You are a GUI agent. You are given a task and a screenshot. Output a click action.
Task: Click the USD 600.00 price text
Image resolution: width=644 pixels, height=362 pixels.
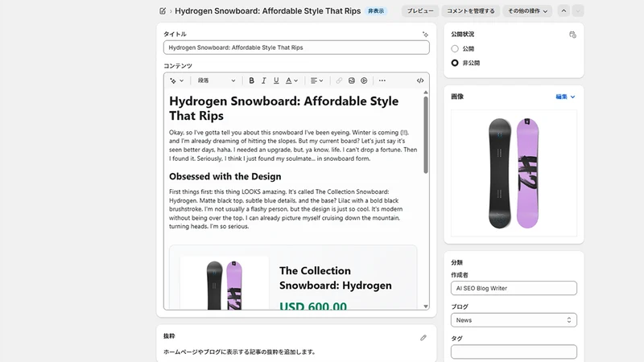[313, 306]
